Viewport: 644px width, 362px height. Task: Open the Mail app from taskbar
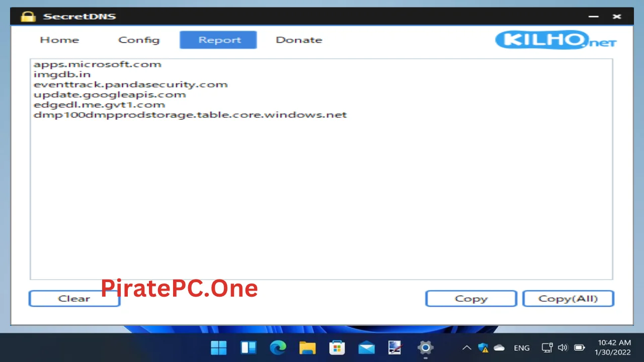click(366, 347)
